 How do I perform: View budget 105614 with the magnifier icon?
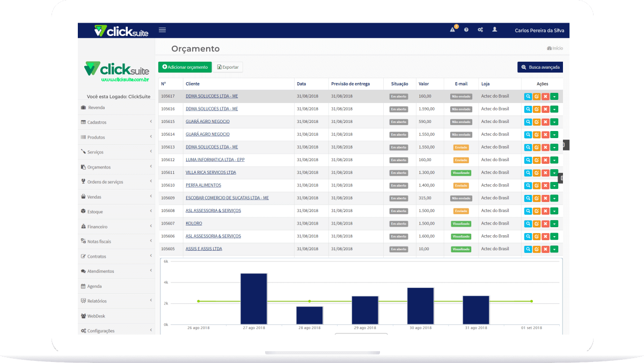pyautogui.click(x=528, y=135)
